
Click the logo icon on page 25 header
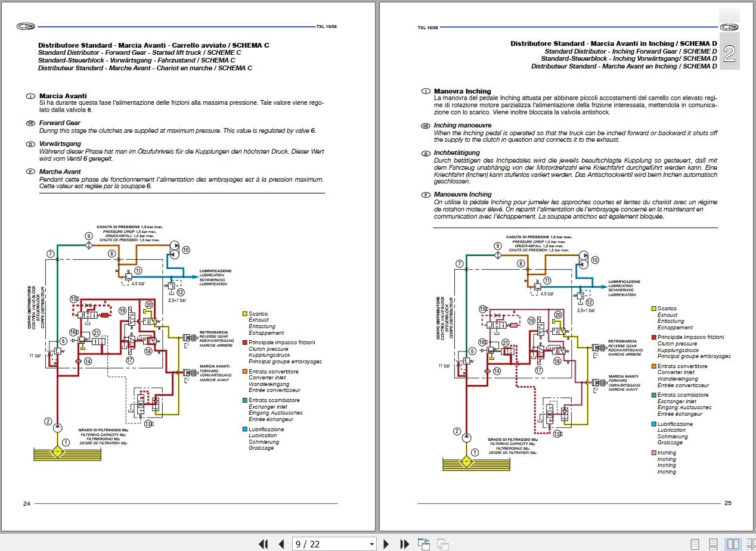pos(729,27)
